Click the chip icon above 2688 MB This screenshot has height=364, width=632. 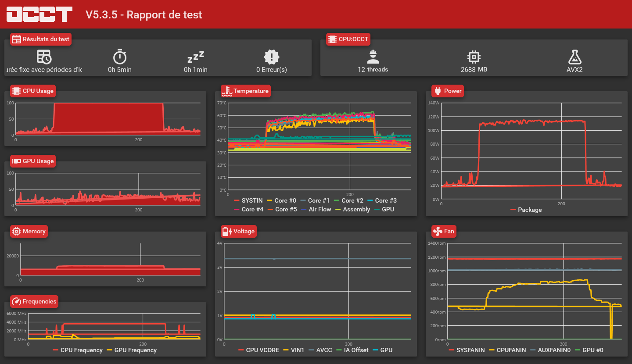(474, 57)
